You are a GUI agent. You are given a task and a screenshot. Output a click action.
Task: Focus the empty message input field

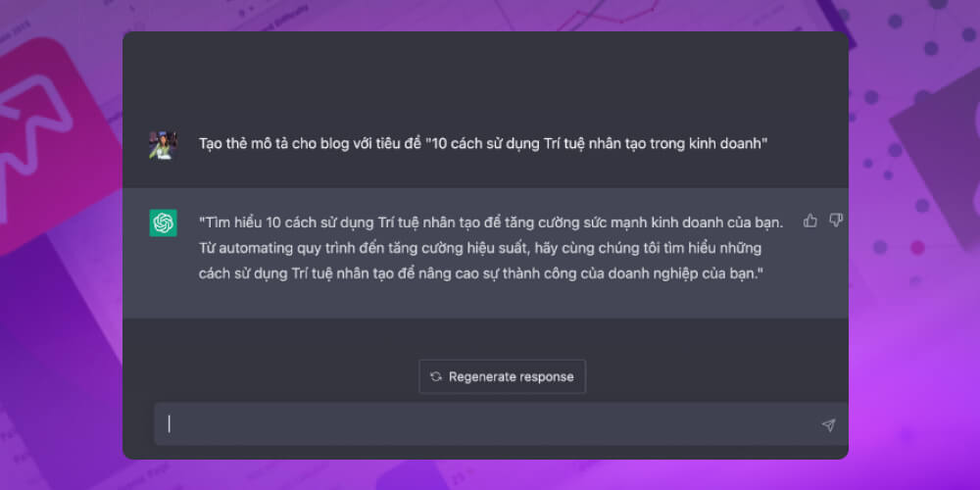click(x=490, y=424)
